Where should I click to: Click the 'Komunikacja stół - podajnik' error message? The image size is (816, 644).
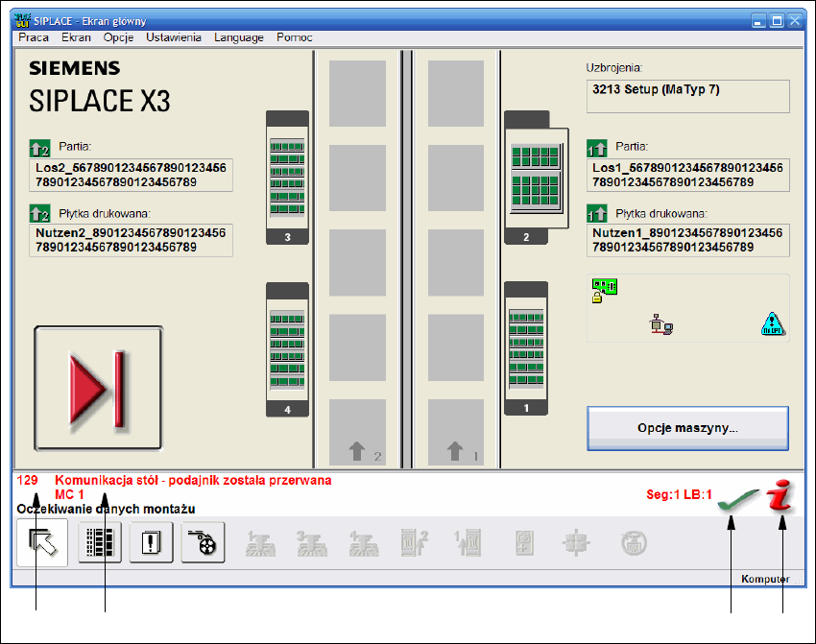click(x=193, y=480)
